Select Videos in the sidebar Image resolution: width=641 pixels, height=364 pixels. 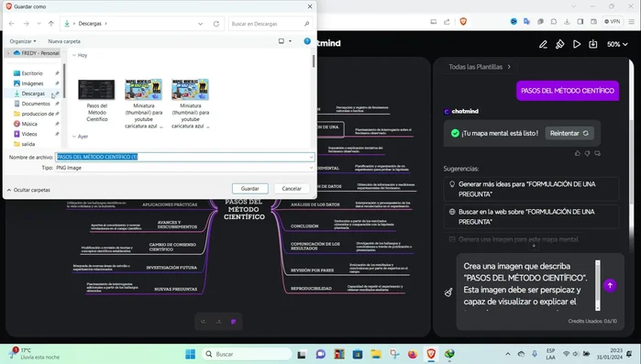[x=29, y=134]
